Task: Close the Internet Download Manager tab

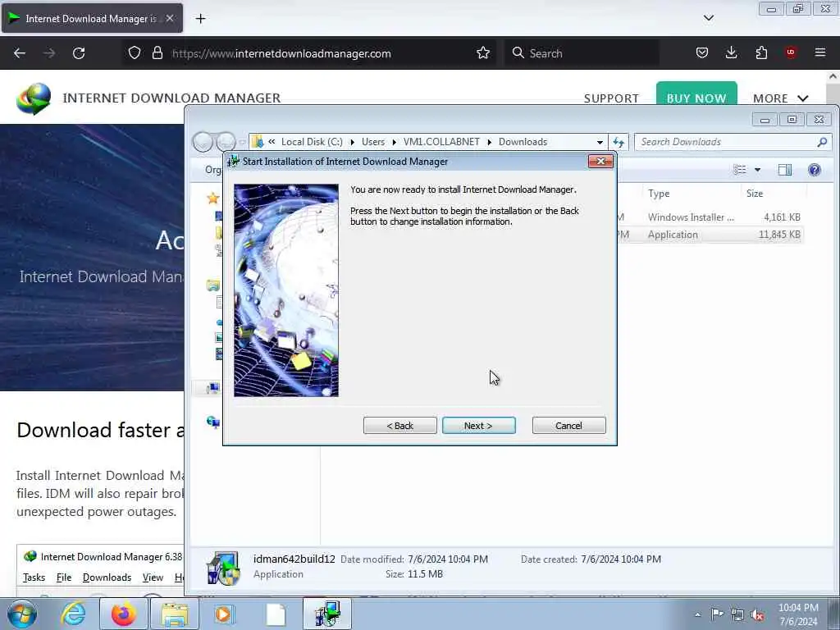Action: click(x=169, y=18)
